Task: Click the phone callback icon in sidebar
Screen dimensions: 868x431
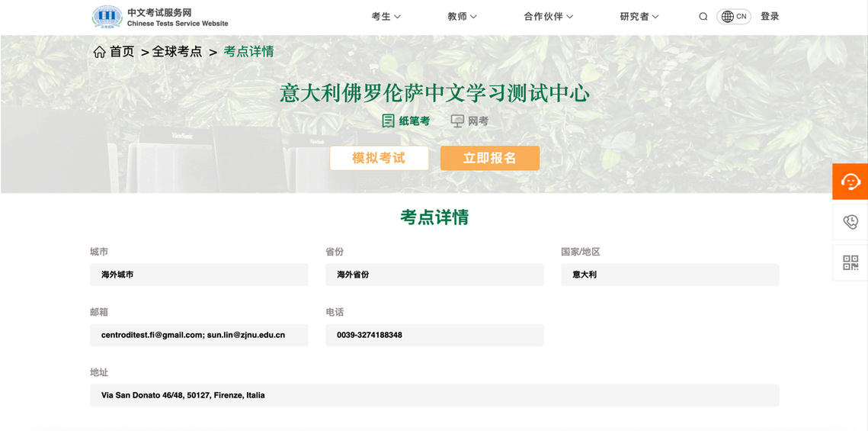Action: pos(850,222)
